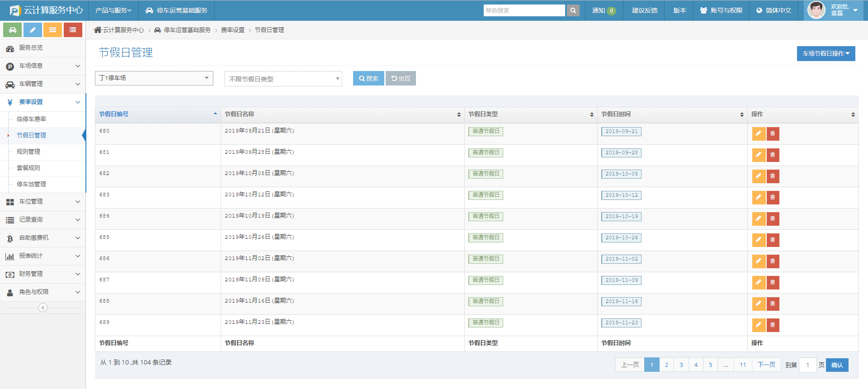Screen dimensions: 868x389
Task: Expand the 车位管理 sidebar menu
Action: 43,202
